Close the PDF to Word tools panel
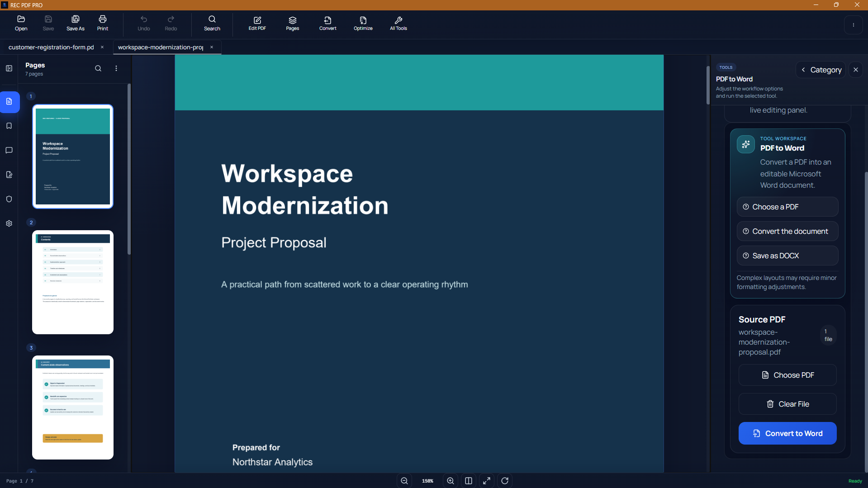This screenshot has height=488, width=868. 856,70
